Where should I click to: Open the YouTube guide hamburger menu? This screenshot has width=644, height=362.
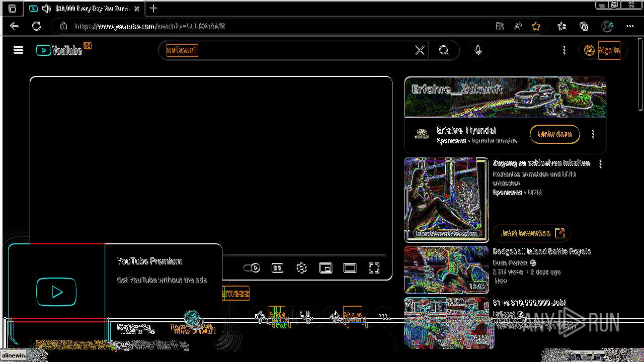click(x=18, y=50)
